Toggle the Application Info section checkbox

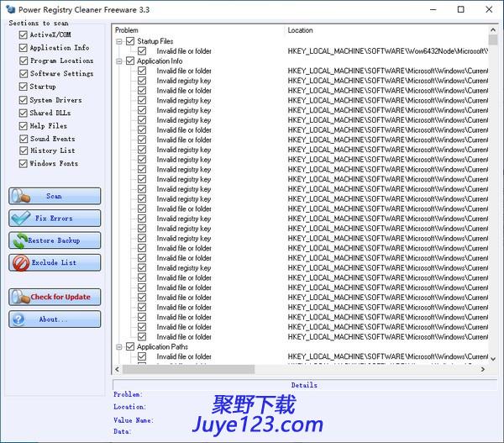point(24,48)
